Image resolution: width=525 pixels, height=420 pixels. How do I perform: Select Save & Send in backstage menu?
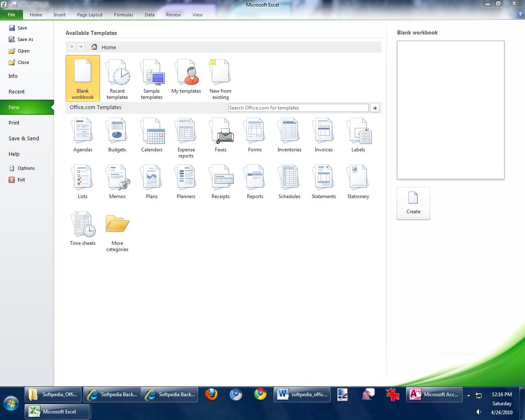click(x=24, y=139)
